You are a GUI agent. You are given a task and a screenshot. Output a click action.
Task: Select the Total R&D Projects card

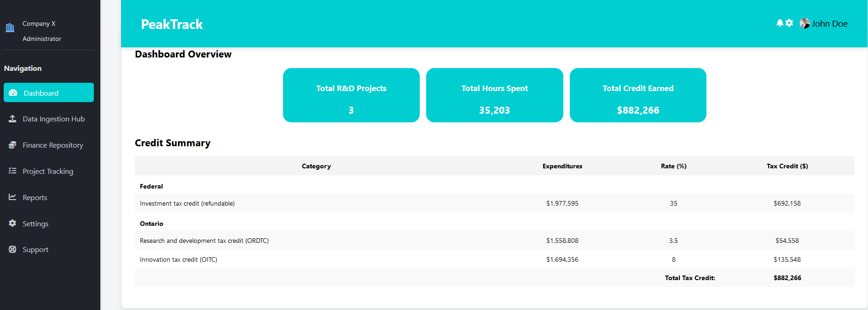(x=351, y=95)
